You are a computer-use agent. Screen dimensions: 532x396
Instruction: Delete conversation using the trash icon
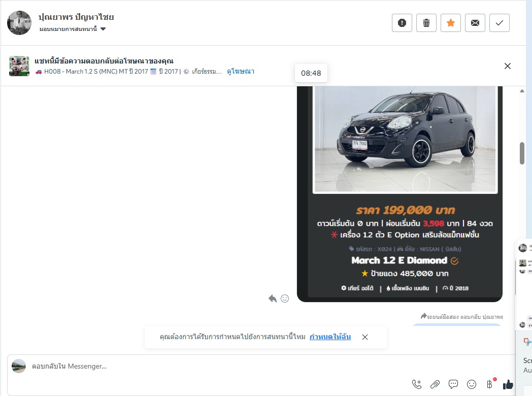pos(426,23)
